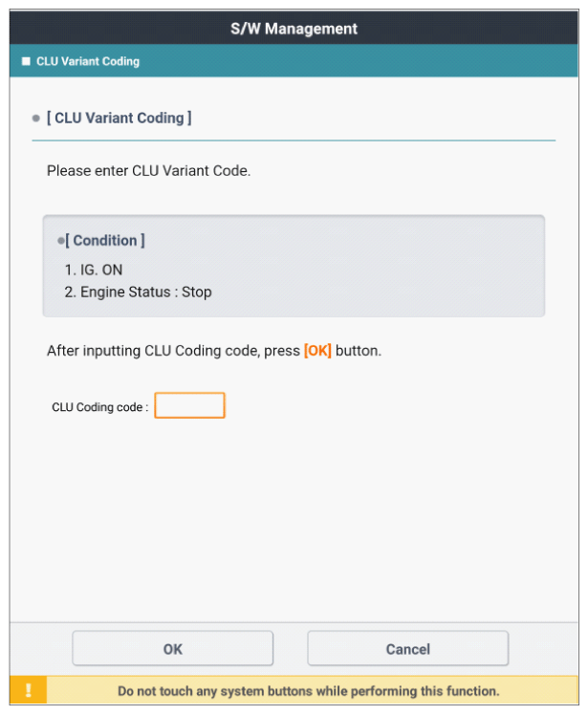Click the orange [OK] text in the instructions
The width and height of the screenshot is (588, 715).
317,351
